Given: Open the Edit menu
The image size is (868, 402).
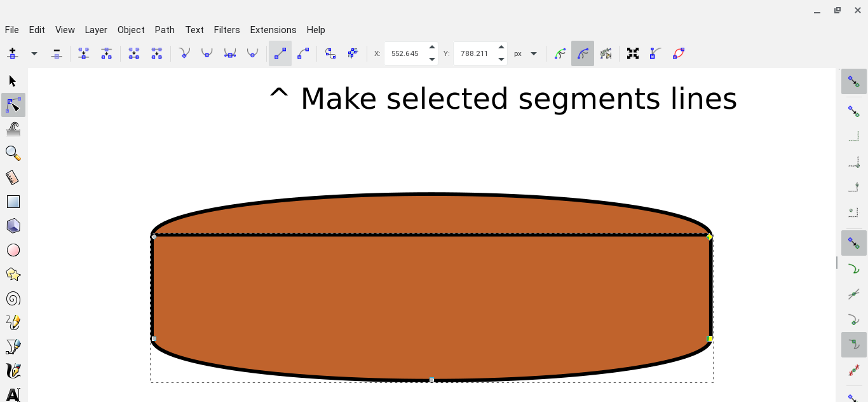Looking at the screenshot, I should click(x=37, y=30).
